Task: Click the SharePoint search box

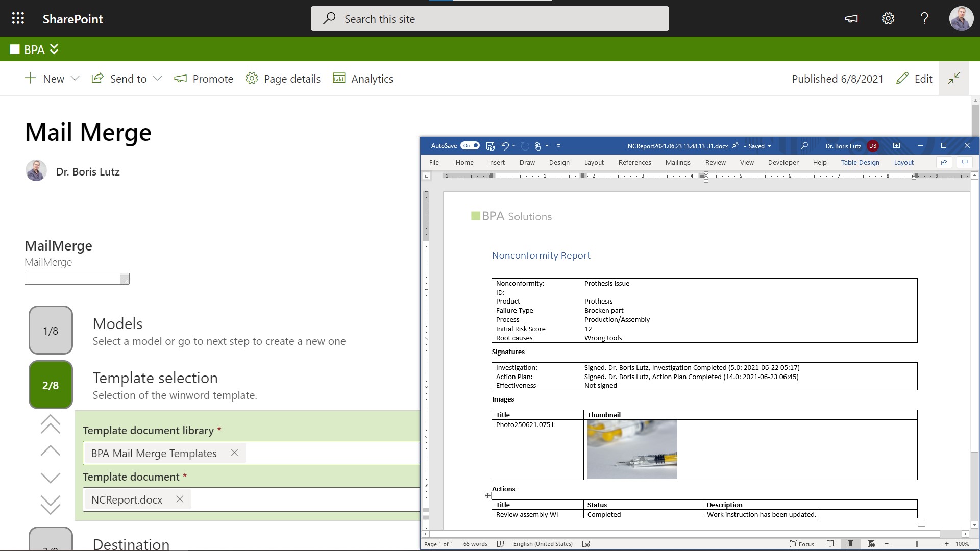Action: click(x=490, y=19)
